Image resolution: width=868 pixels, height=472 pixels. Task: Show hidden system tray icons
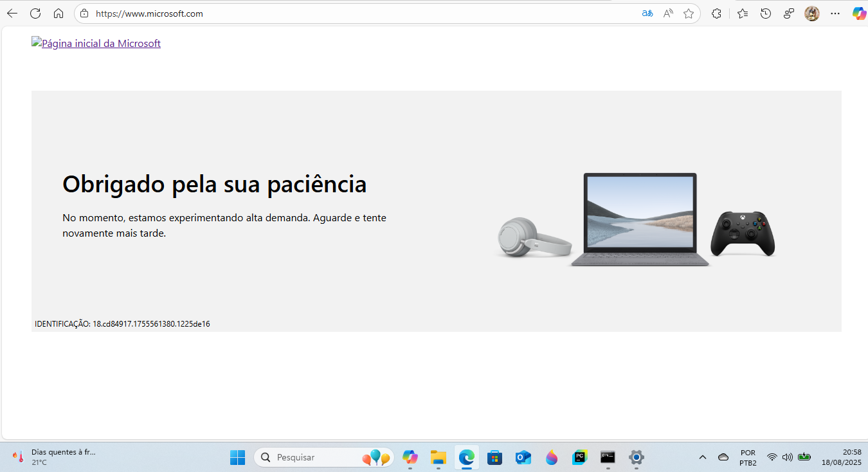(703, 457)
